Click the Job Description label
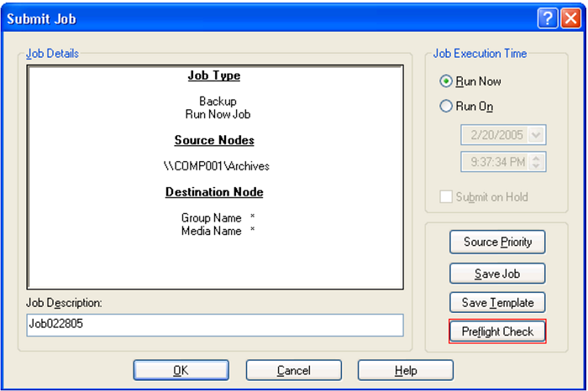Screen dimensions: 588x391 (64, 303)
